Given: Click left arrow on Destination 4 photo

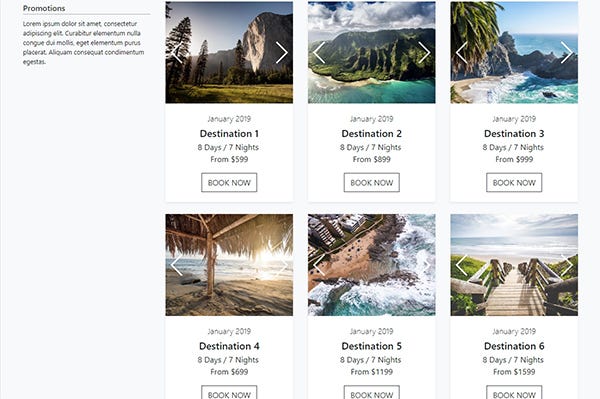Looking at the screenshot, I should [x=177, y=265].
